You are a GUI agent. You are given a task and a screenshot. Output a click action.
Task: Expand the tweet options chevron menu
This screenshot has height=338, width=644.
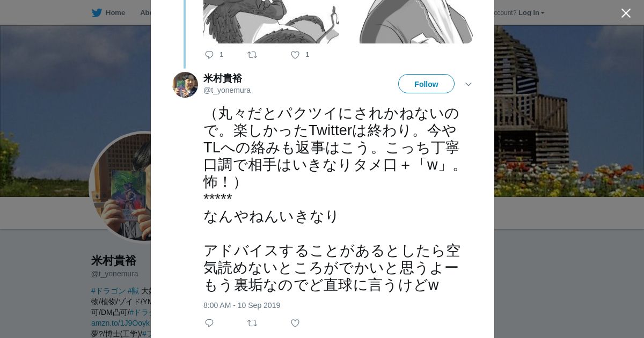coord(468,84)
